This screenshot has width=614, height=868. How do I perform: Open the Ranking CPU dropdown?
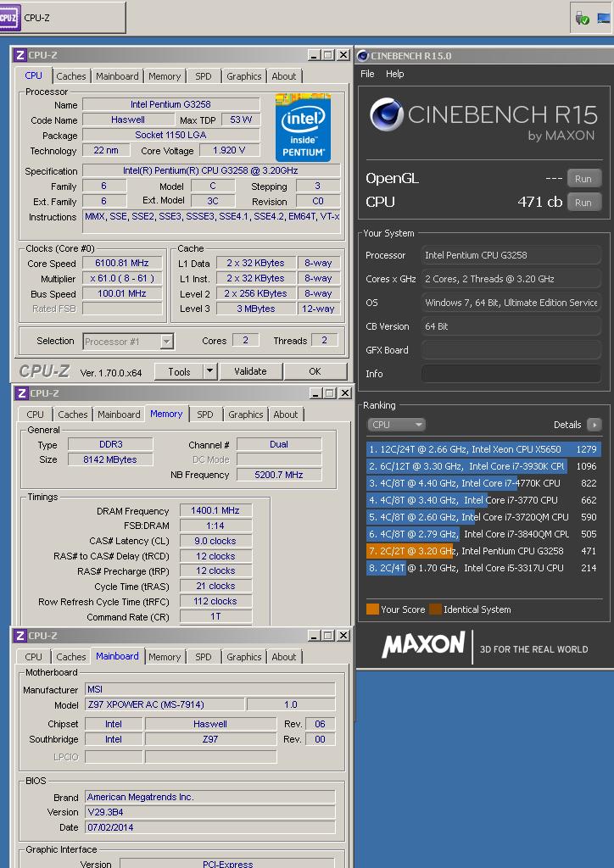tap(395, 425)
